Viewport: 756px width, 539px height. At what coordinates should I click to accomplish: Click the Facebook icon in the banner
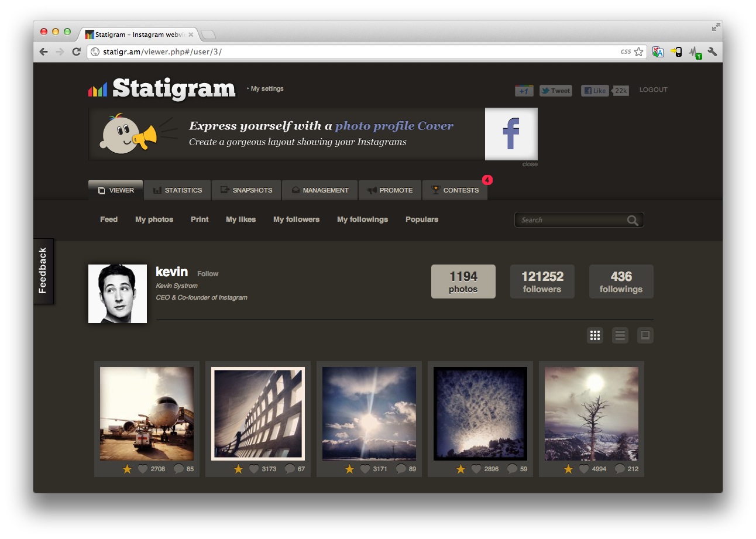click(x=511, y=134)
